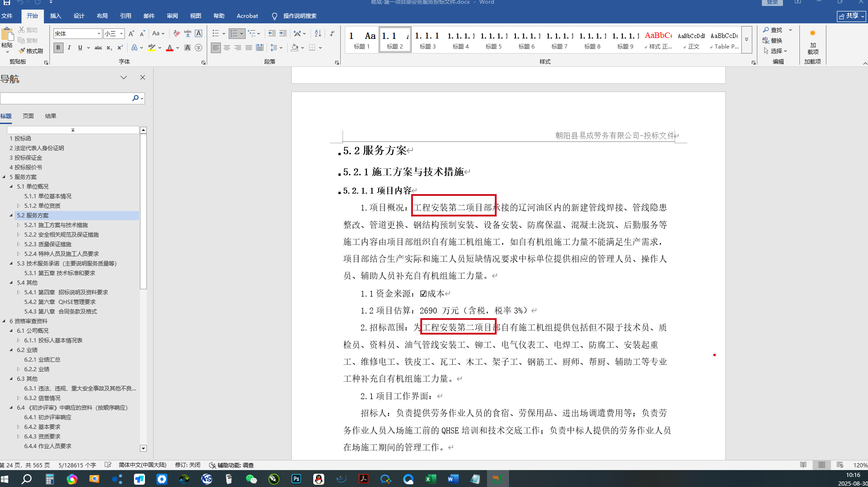This screenshot has height=487, width=868.
Task: Open the Change Case (Aa) dropdown
Action: [158, 33]
